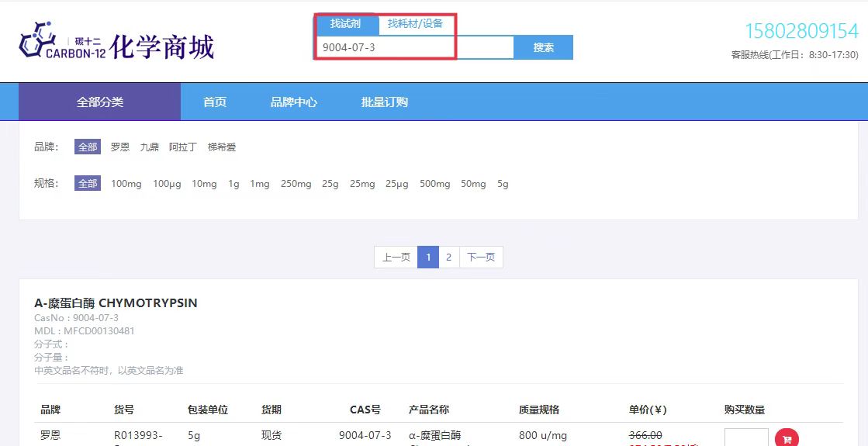
Task: Open the 品牌中心 navigation item
Action: (293, 102)
